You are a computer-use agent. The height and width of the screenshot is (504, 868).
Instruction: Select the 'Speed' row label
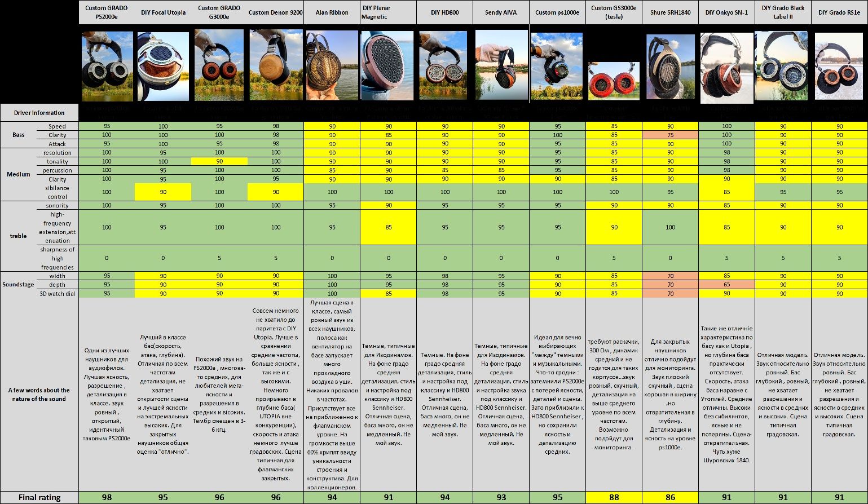[58, 126]
